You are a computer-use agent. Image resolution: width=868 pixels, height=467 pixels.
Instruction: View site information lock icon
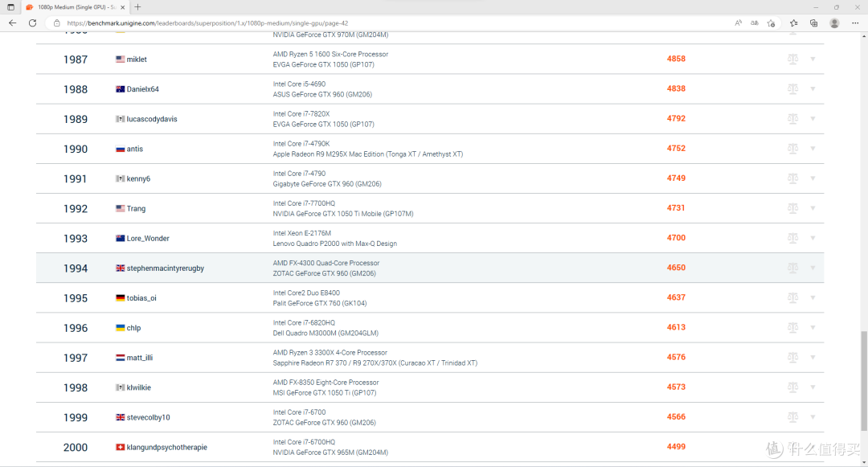pos(56,23)
